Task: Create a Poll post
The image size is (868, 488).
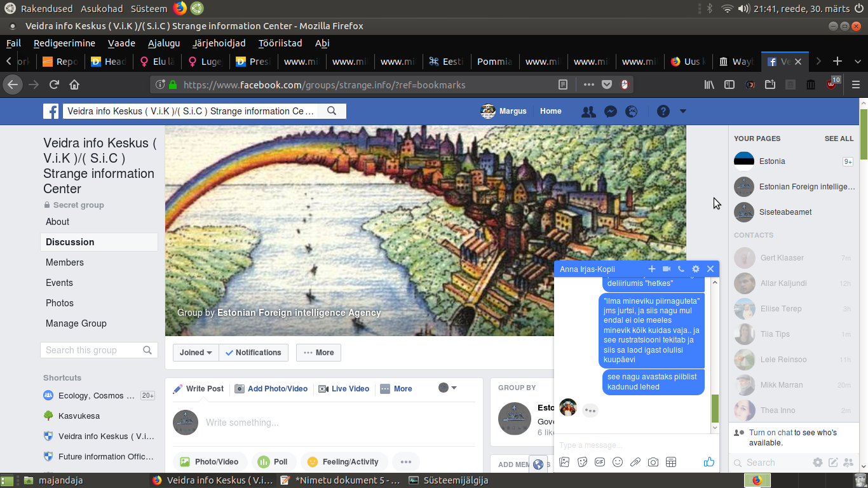Action: pyautogui.click(x=273, y=462)
